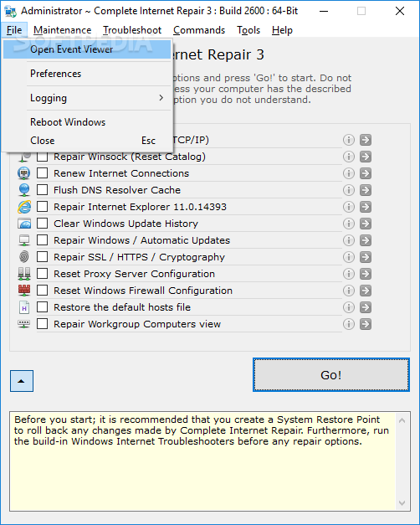This screenshot has width=420, height=525.
Task: Click info icon for Reset Internet Protocol (TCP/IP)
Action: click(x=349, y=140)
